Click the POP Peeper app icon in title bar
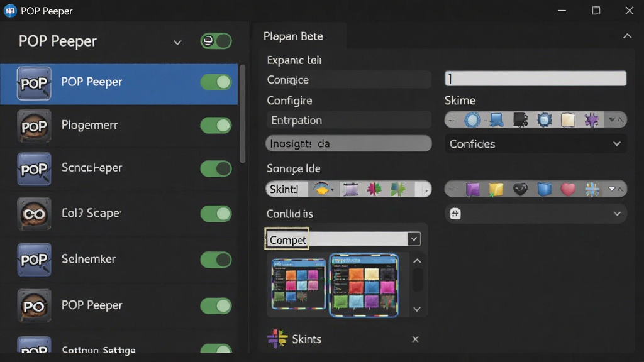The image size is (644, 362). pyautogui.click(x=10, y=11)
